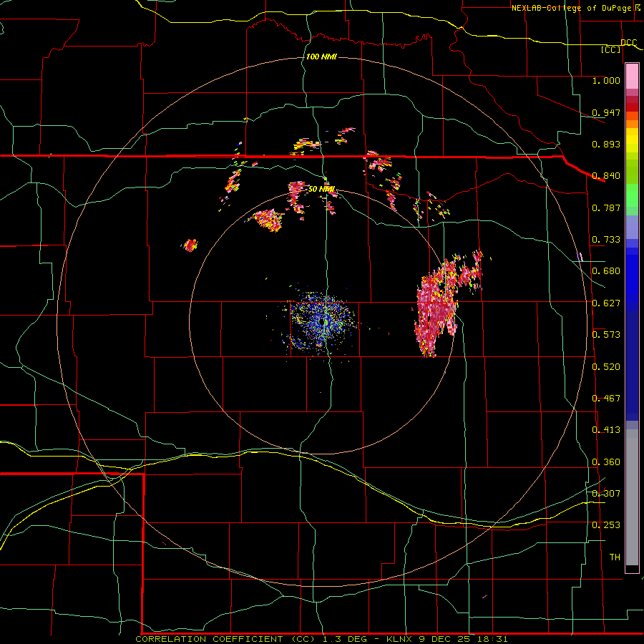
Task: Click the 100 NMI range ring label
Action: pos(321,57)
